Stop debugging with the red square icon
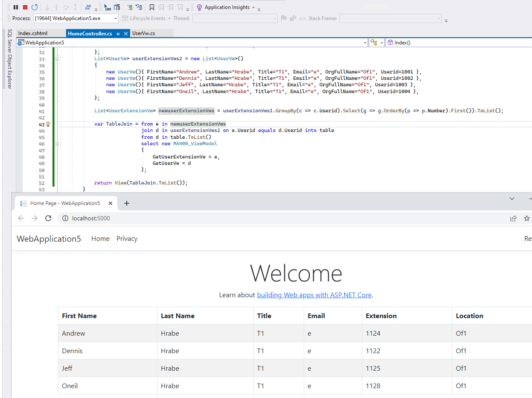The image size is (532, 398). pos(25,7)
